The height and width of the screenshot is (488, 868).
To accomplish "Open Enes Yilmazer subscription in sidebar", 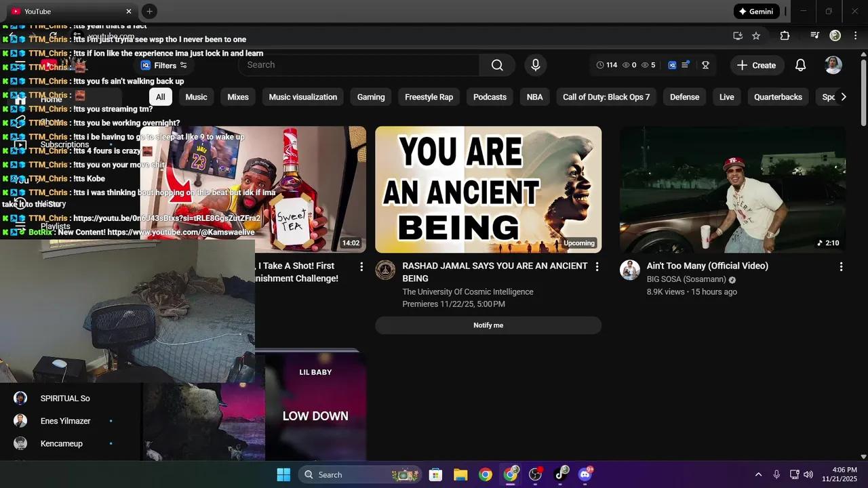I will pos(65,421).
